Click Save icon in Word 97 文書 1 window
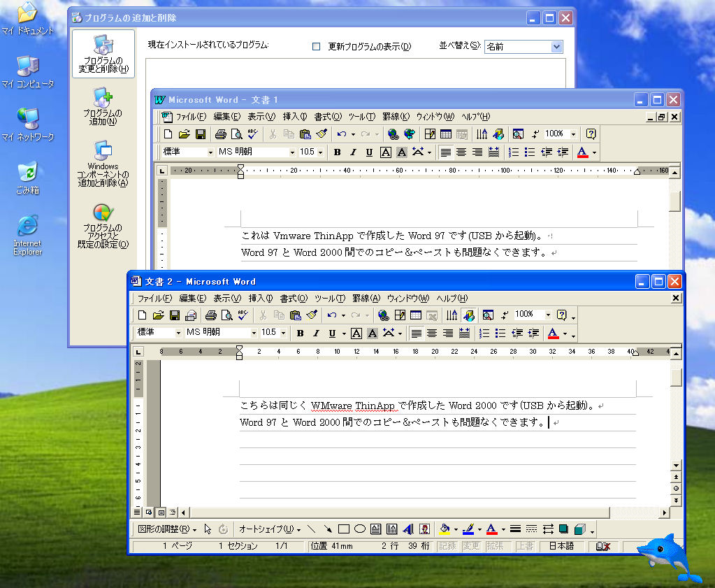715x588 pixels. tap(200, 134)
